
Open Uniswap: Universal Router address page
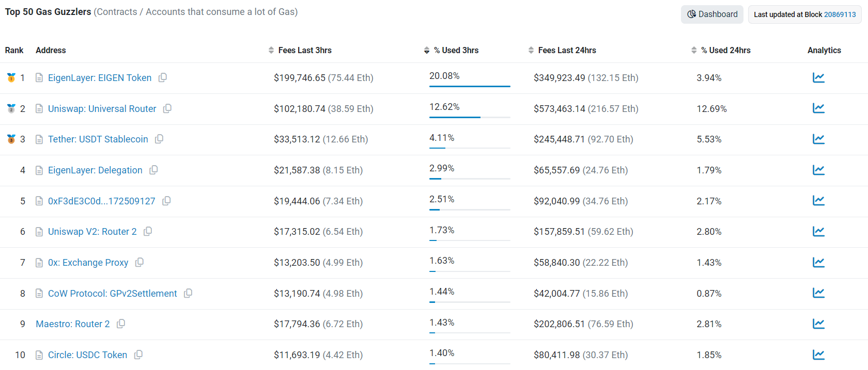(102, 109)
